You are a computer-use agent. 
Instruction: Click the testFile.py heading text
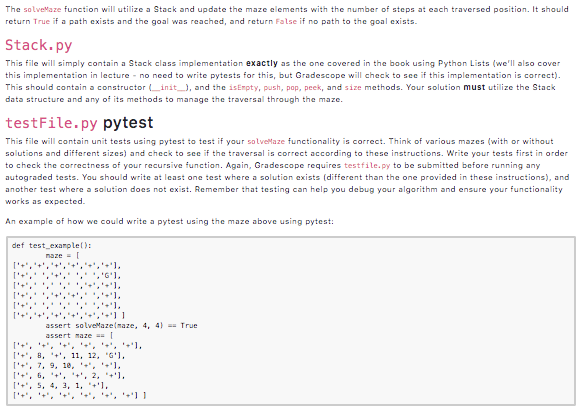point(51,123)
